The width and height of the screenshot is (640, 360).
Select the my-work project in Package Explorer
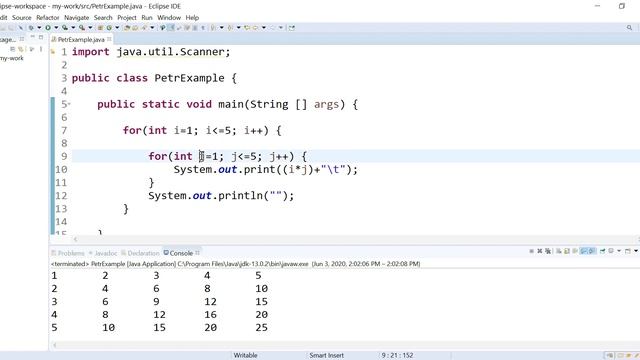click(12, 58)
